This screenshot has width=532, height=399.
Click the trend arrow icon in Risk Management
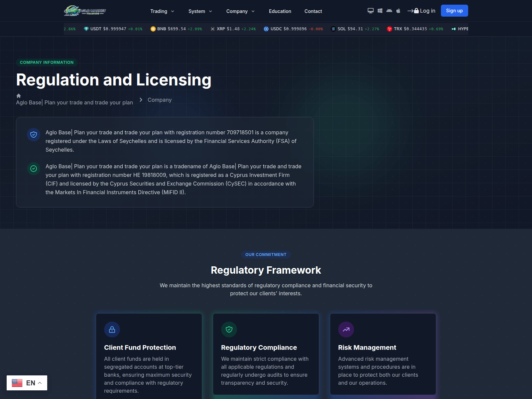tap(346, 330)
